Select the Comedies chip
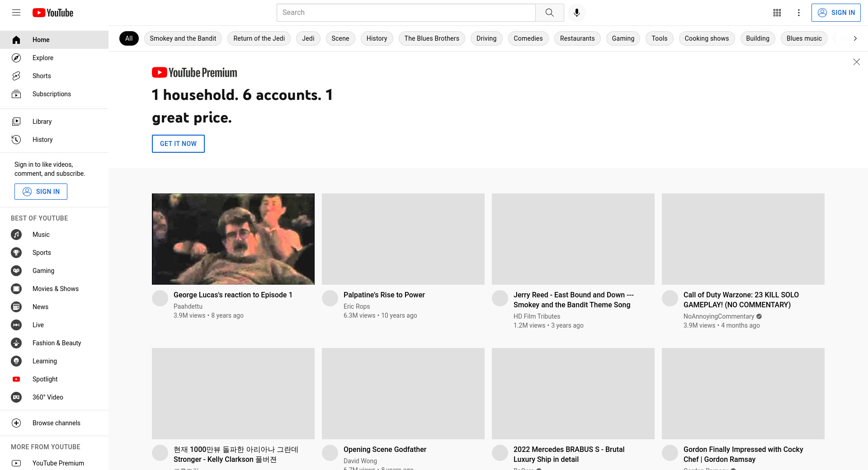 [x=528, y=38]
